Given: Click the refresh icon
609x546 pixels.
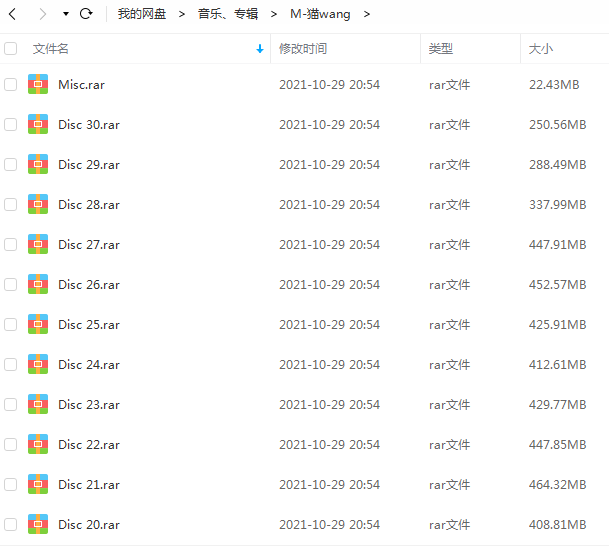Looking at the screenshot, I should [86, 14].
